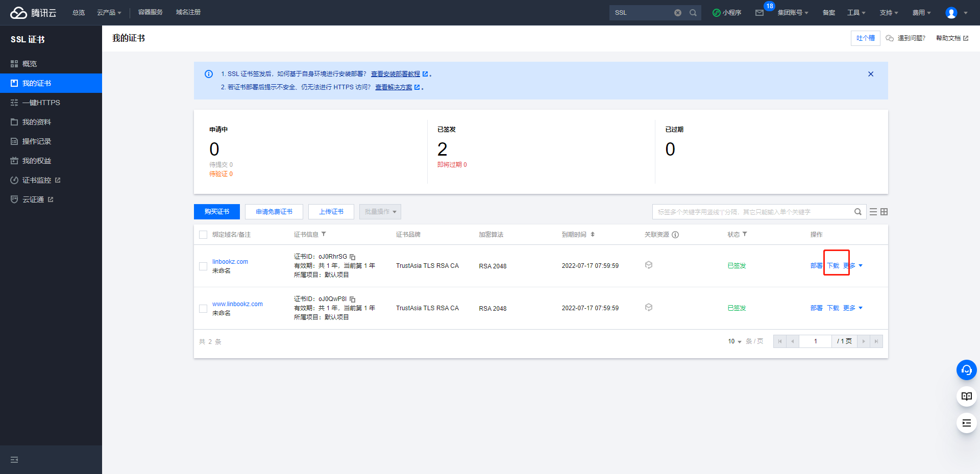Change the 10 items per page selector
This screenshot has height=474, width=980.
pos(734,341)
